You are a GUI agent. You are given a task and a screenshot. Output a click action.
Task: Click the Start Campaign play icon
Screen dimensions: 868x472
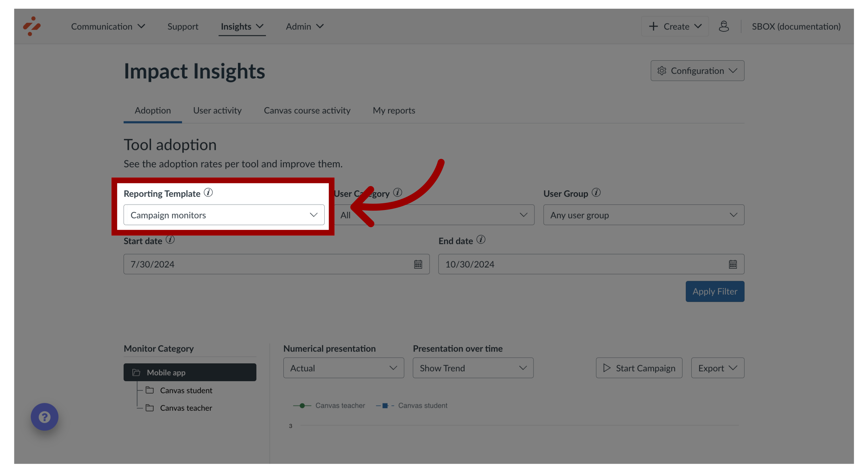[607, 367]
